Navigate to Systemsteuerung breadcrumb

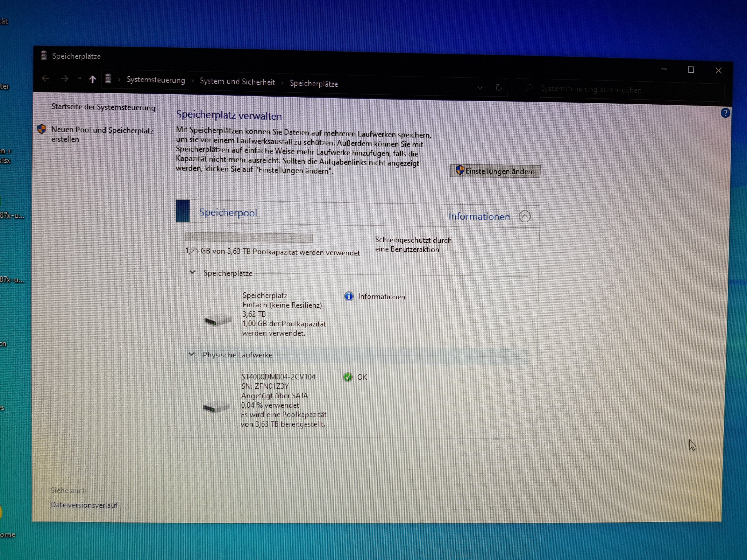click(156, 80)
